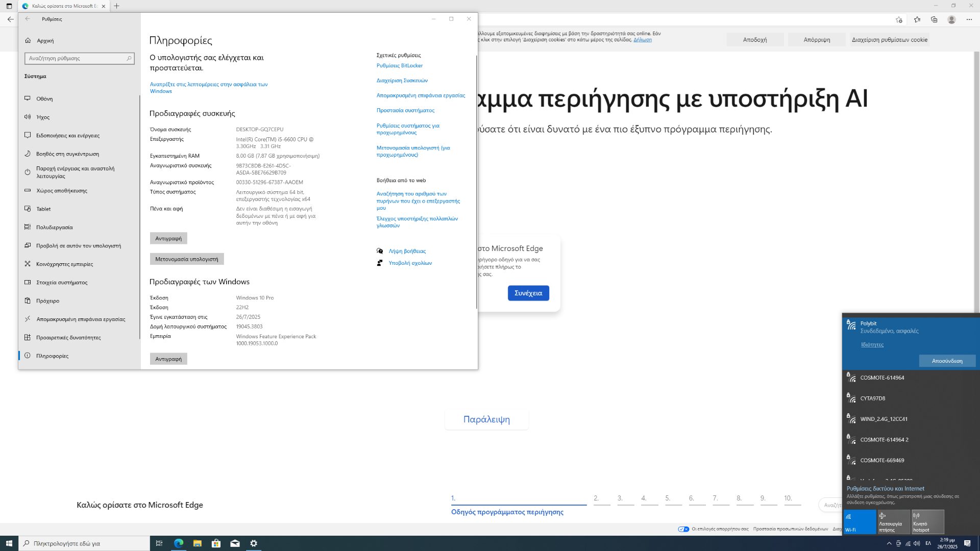Open Λήψη βοήθειας help link

pyautogui.click(x=407, y=251)
